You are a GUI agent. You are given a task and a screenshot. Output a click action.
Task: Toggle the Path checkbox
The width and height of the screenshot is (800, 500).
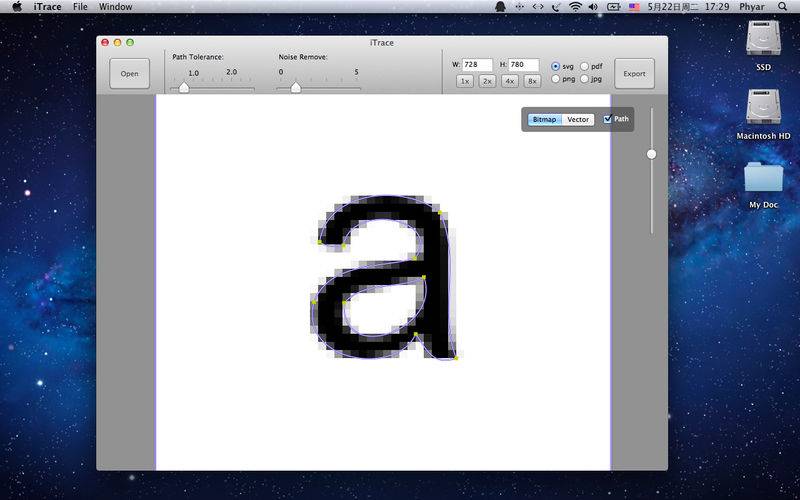coord(608,119)
